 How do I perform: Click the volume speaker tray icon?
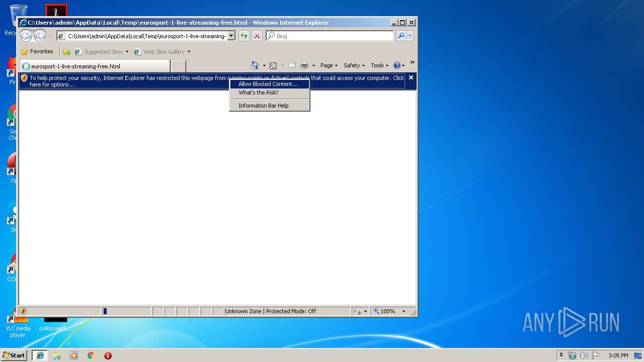(x=584, y=355)
